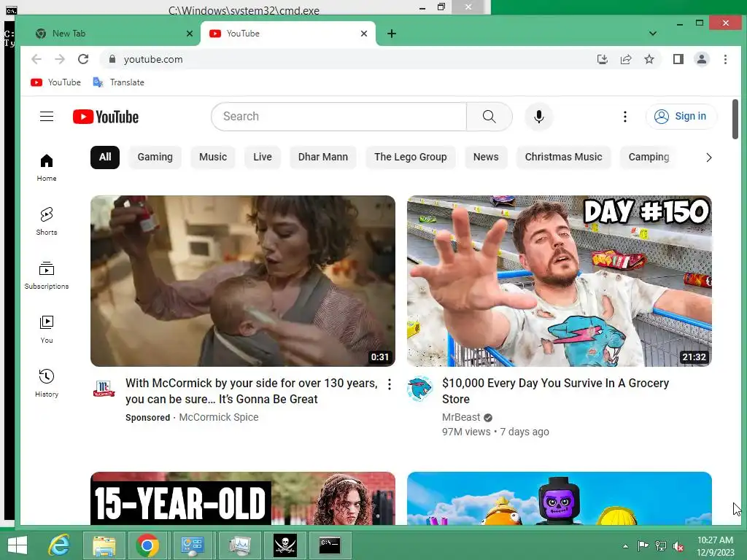
Task: Click the YouTube page scrollbar thumb
Action: click(x=735, y=119)
